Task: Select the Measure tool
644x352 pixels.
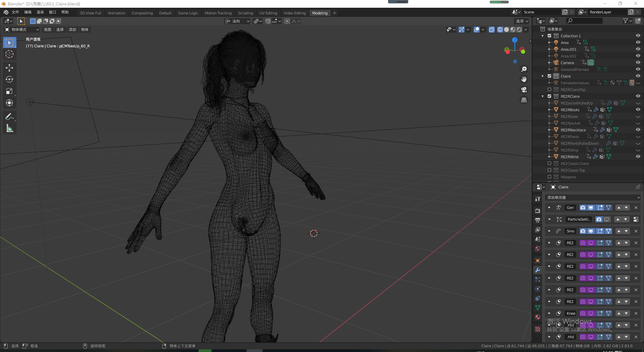Action: point(9,128)
